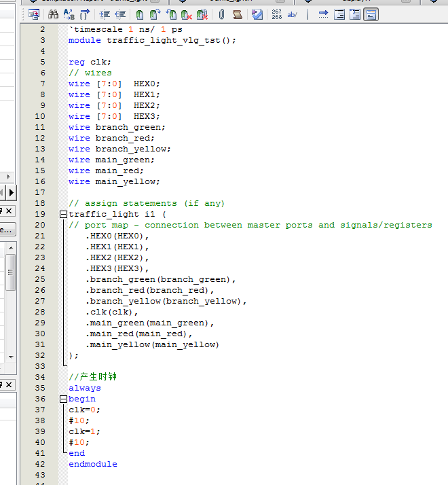
Task: Click the Replace text icon
Action: click(x=67, y=14)
